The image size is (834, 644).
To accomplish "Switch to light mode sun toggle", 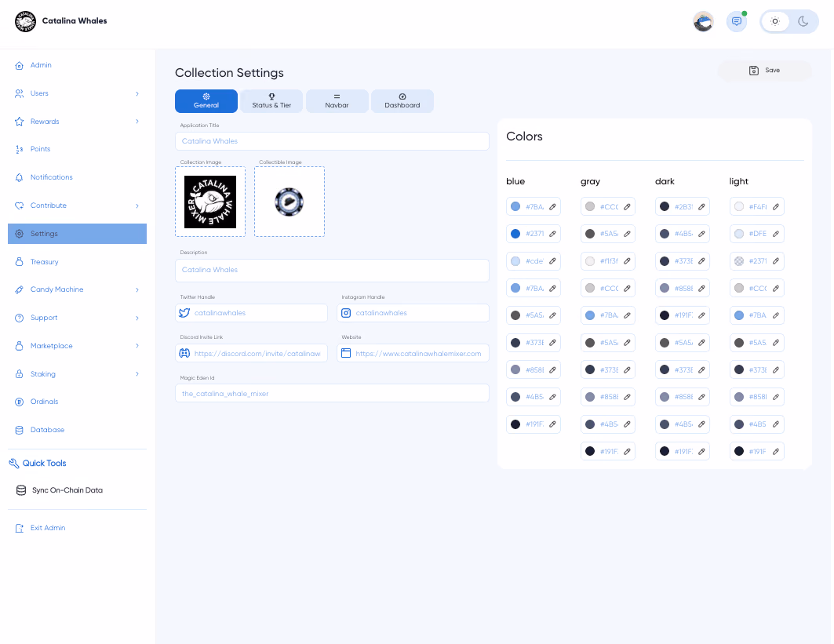I will tap(775, 21).
